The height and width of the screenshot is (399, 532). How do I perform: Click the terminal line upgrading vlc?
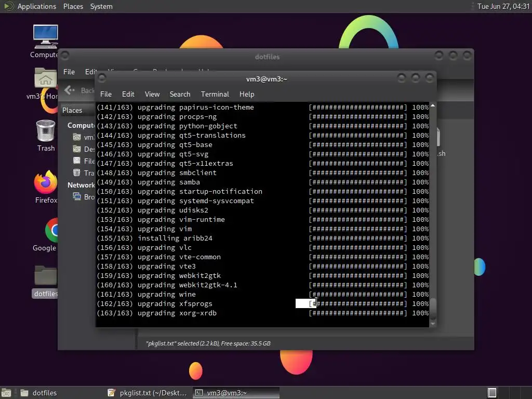pyautogui.click(x=262, y=247)
